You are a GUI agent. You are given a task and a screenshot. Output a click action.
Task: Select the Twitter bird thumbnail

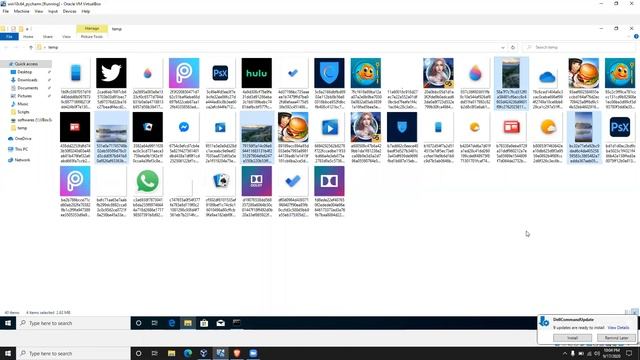point(111,73)
